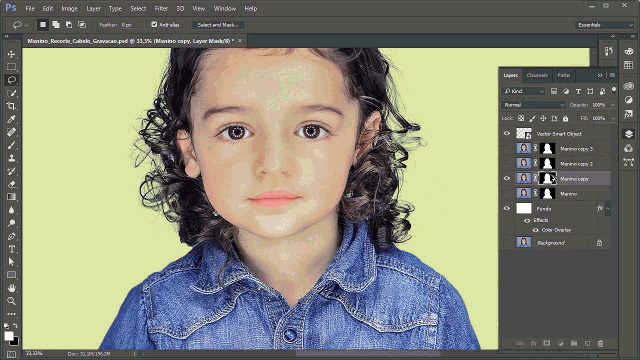Viewport: 640px width, 360px height.
Task: Select the Eraser tool
Action: (x=11, y=184)
